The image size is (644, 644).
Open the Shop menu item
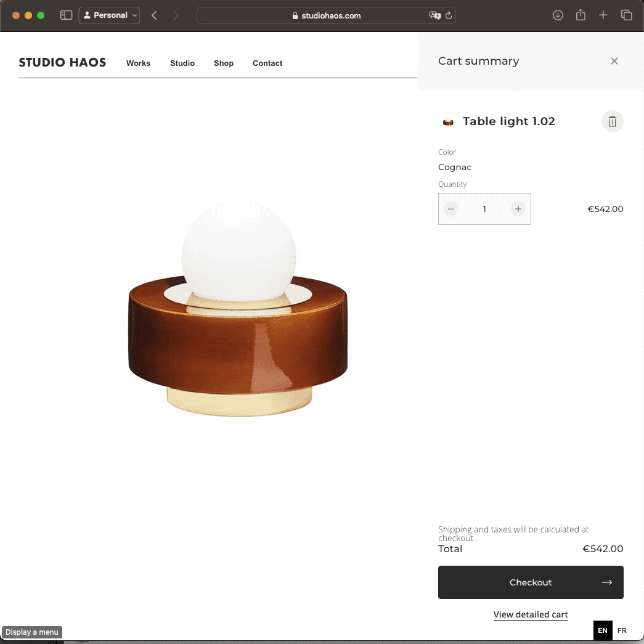[x=224, y=63]
